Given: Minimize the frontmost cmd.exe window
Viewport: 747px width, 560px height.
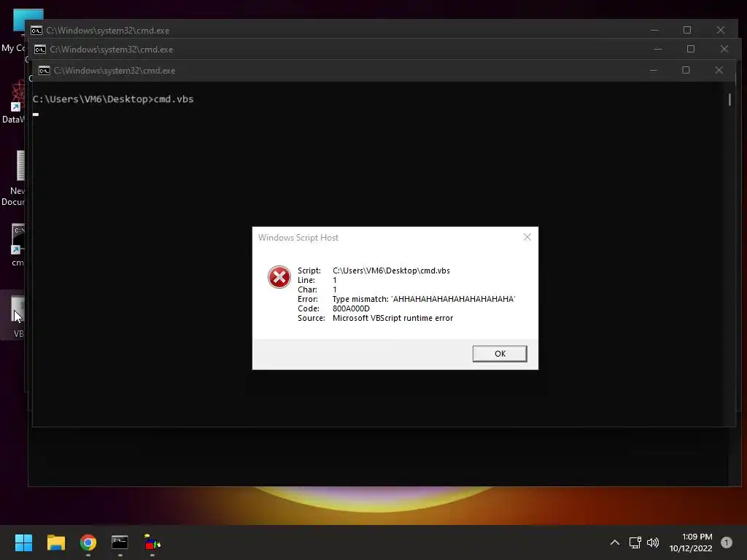Looking at the screenshot, I should (653, 71).
